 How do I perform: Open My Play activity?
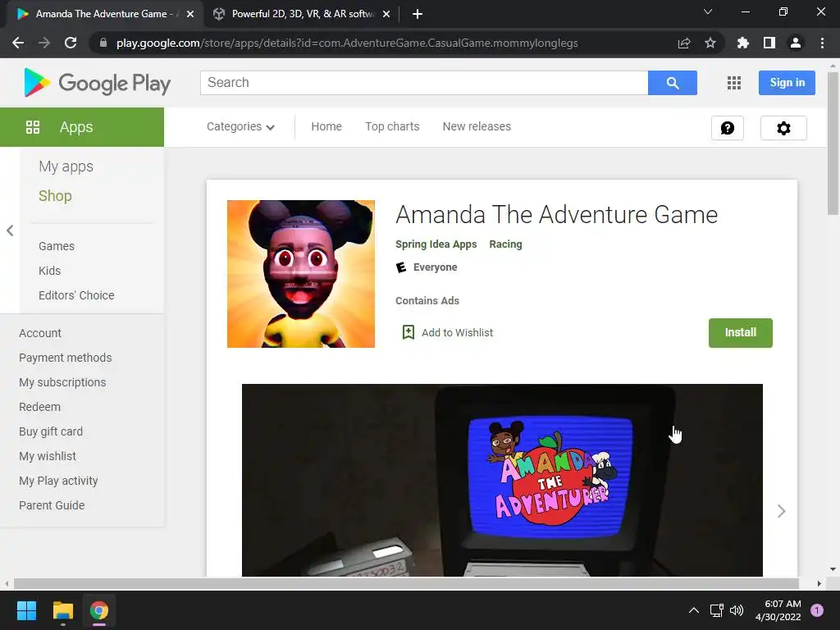(x=58, y=481)
